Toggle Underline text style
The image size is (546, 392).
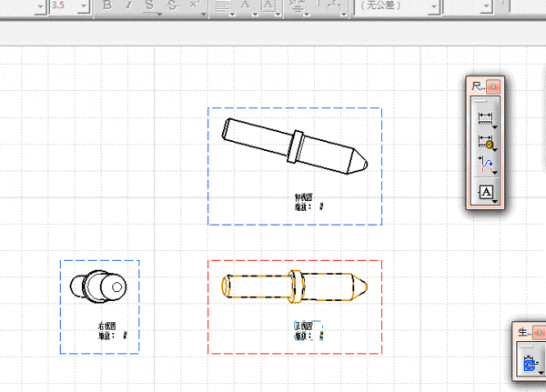click(x=149, y=5)
